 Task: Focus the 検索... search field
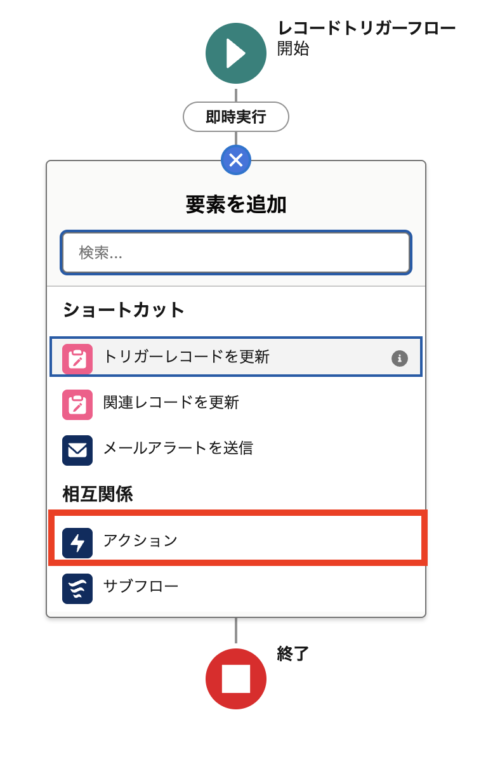pyautogui.click(x=236, y=252)
